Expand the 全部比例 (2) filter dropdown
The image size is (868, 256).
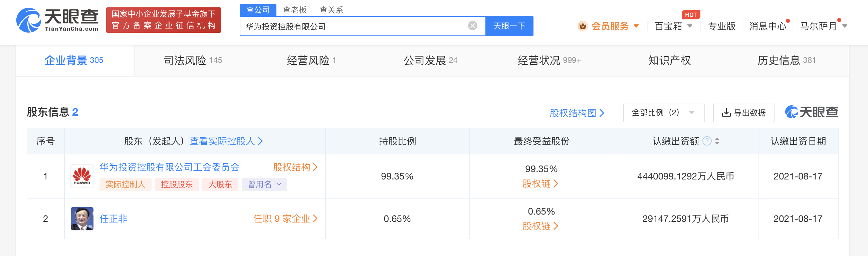(x=663, y=113)
